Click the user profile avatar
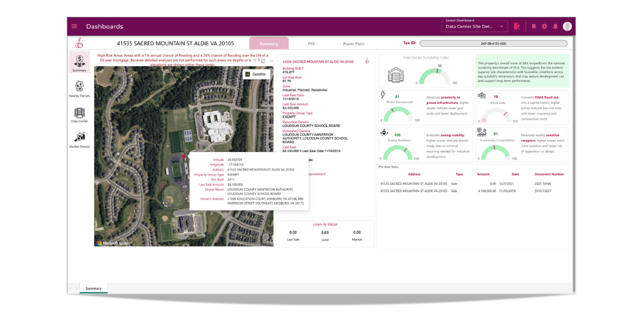 [x=567, y=26]
